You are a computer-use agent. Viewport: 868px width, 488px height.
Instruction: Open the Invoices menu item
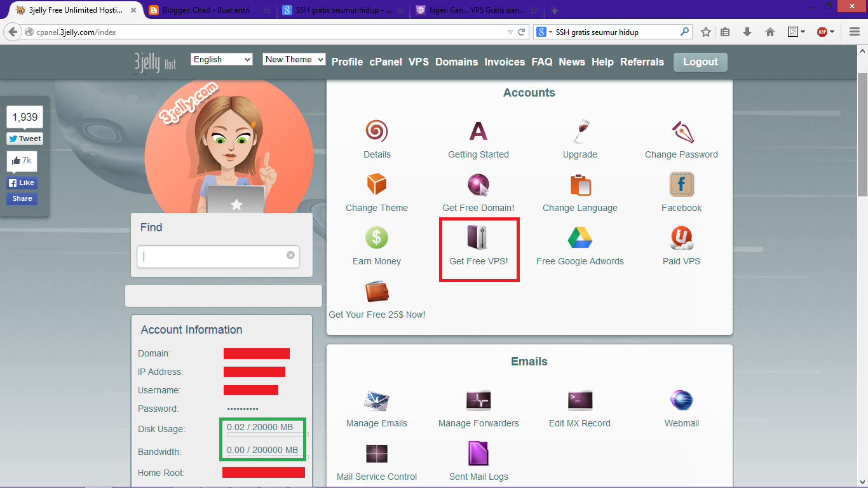pos(505,62)
